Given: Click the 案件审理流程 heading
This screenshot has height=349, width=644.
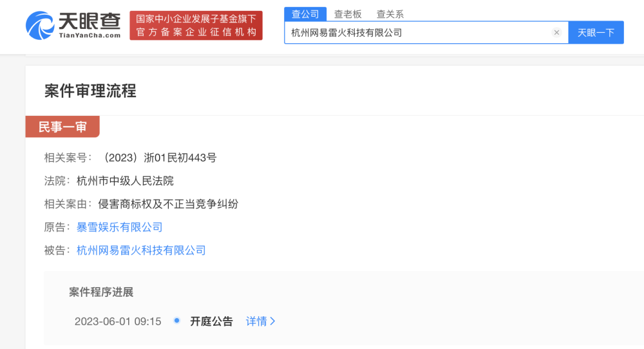Looking at the screenshot, I should pyautogui.click(x=90, y=91).
